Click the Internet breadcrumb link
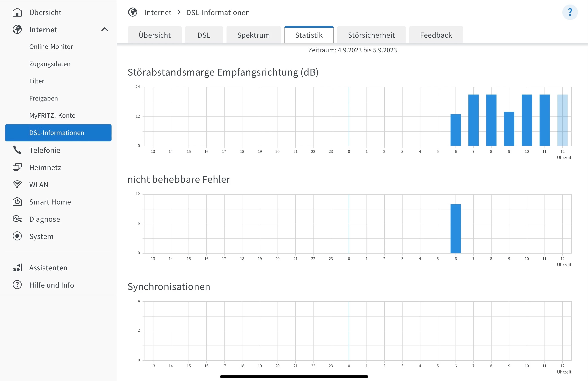 pos(158,12)
